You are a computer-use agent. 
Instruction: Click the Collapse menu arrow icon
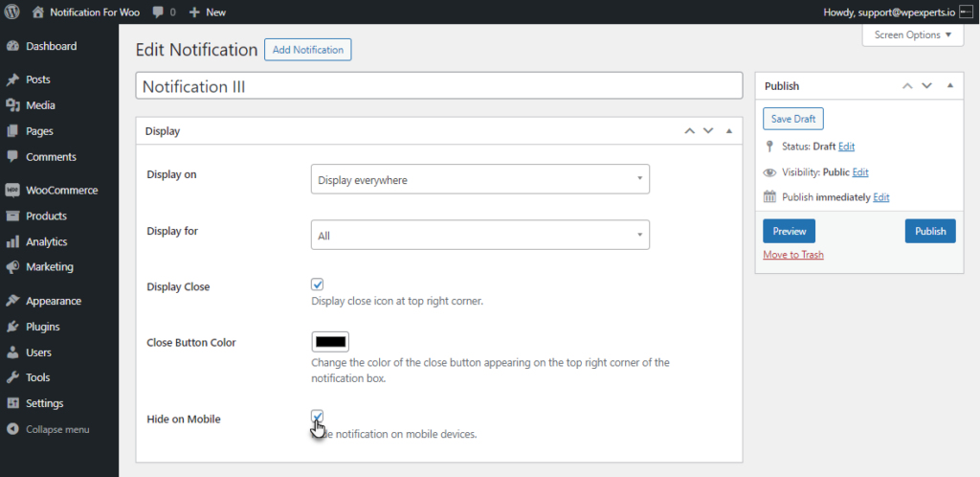tap(12, 429)
